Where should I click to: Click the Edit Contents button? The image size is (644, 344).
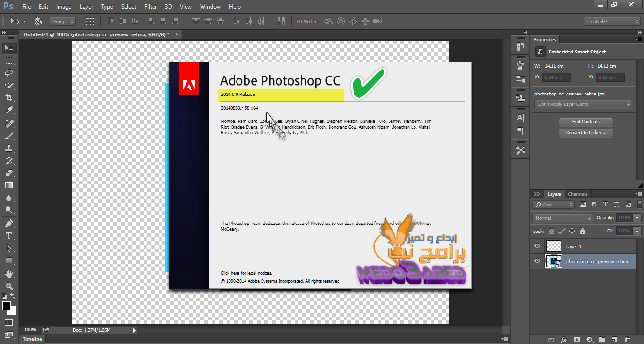click(586, 122)
